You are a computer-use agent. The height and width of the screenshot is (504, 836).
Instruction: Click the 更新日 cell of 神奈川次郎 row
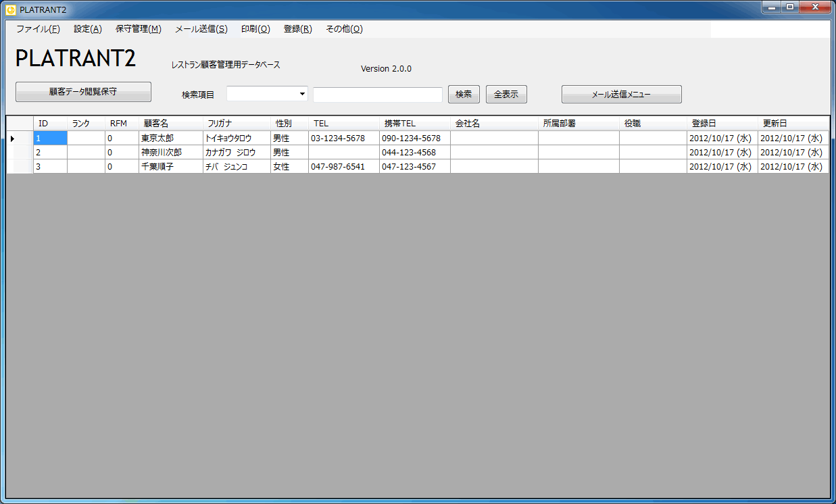click(x=793, y=152)
